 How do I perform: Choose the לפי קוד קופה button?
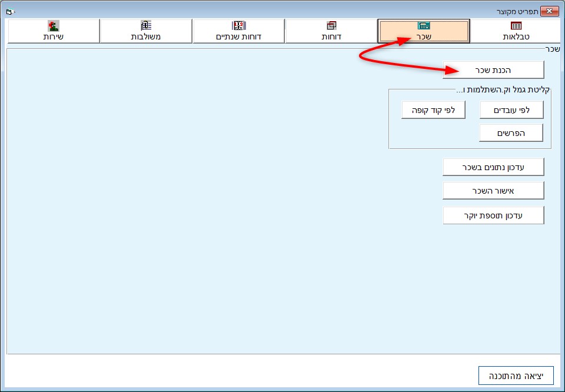click(434, 110)
